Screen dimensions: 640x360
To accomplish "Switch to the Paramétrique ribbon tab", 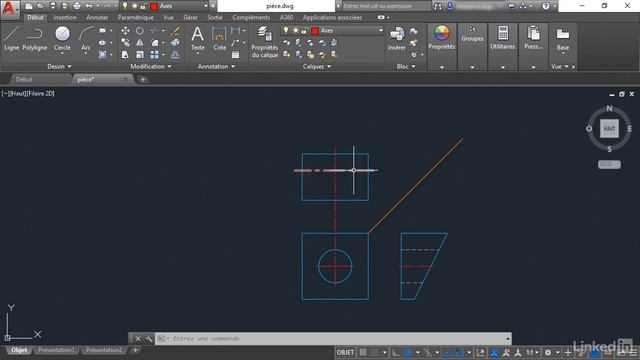I will (x=136, y=18).
